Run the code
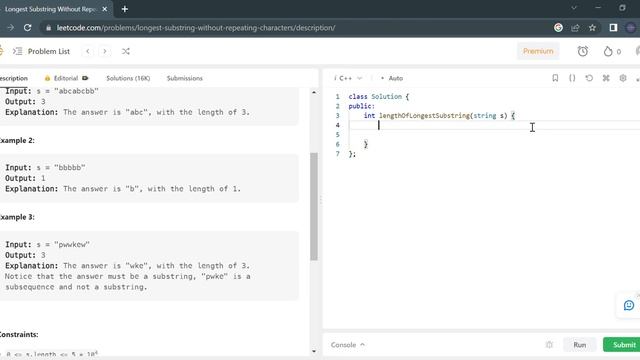The width and height of the screenshot is (640, 360). tap(580, 345)
